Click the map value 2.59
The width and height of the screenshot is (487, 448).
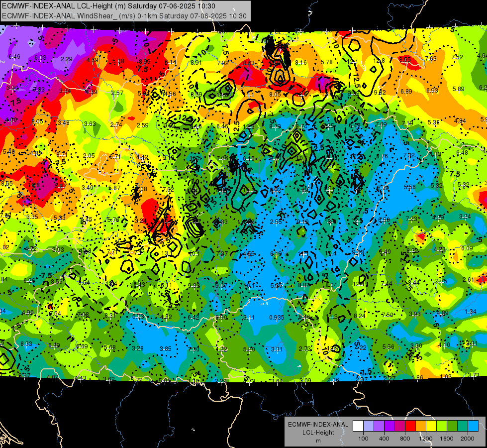pyautogui.click(x=143, y=125)
